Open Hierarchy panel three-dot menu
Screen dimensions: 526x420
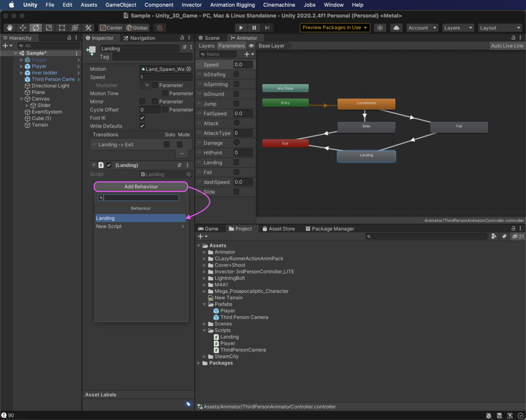click(x=76, y=38)
